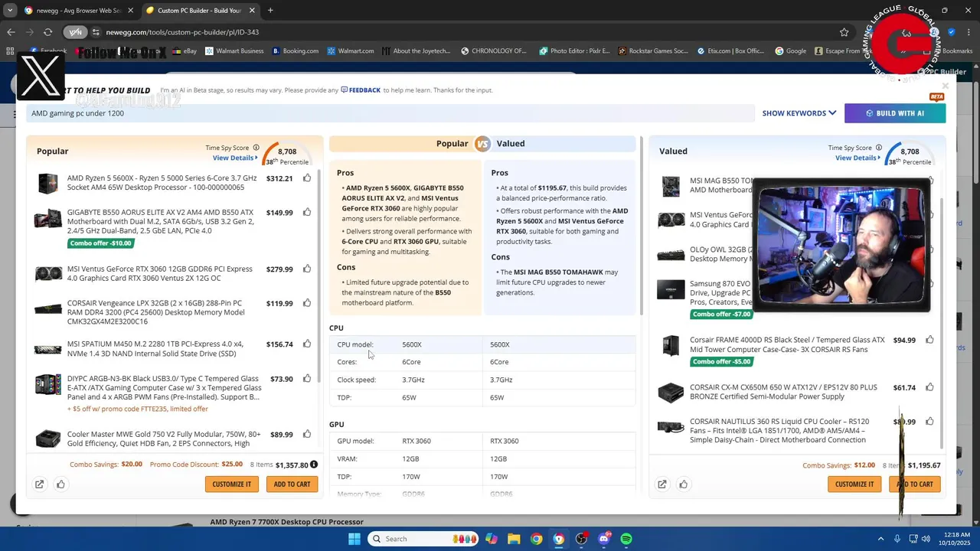Like the CORSAIR NAUTILUS 360 RS cooler

point(929,422)
